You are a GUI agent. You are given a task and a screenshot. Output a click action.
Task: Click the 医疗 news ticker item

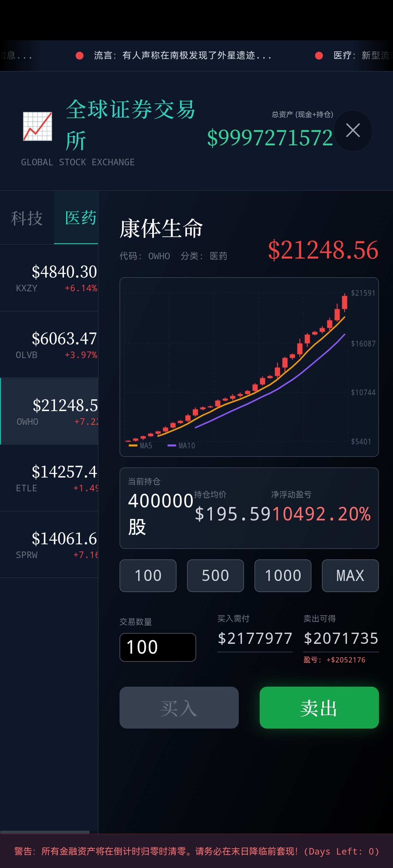pos(363,56)
